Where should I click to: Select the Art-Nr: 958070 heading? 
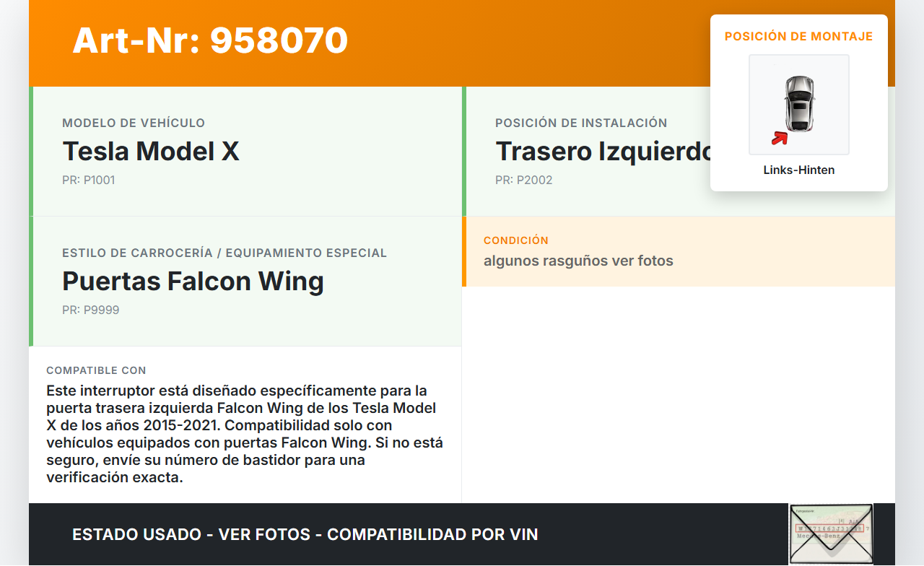(210, 40)
